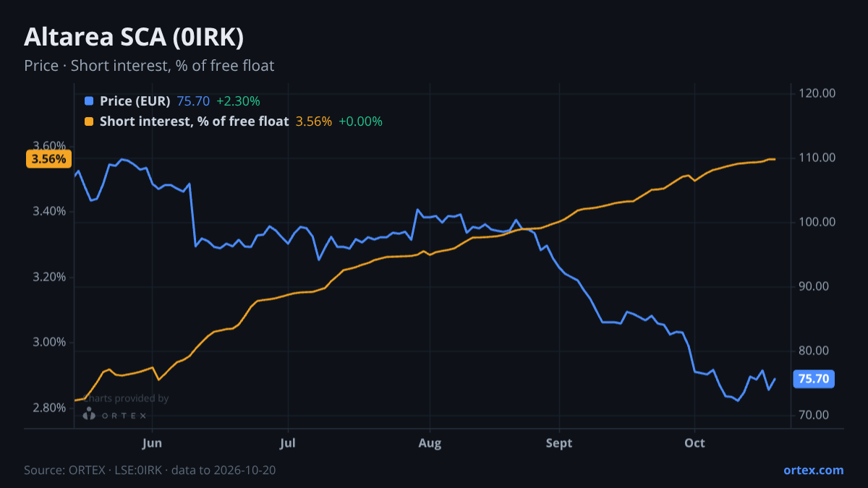The image size is (868, 488).
Task: Click the Aug x-axis label
Action: click(x=430, y=442)
